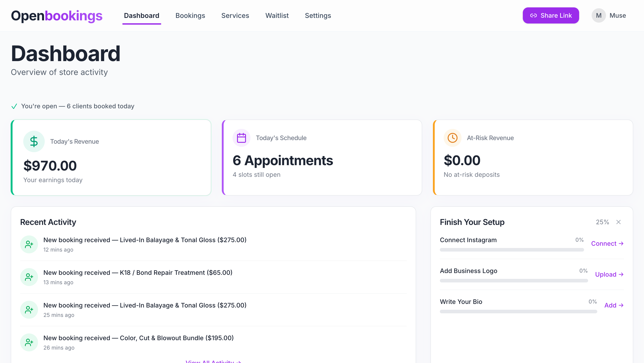Click Upload to add a business logo
Screen dimensions: 644x363
tap(609, 274)
